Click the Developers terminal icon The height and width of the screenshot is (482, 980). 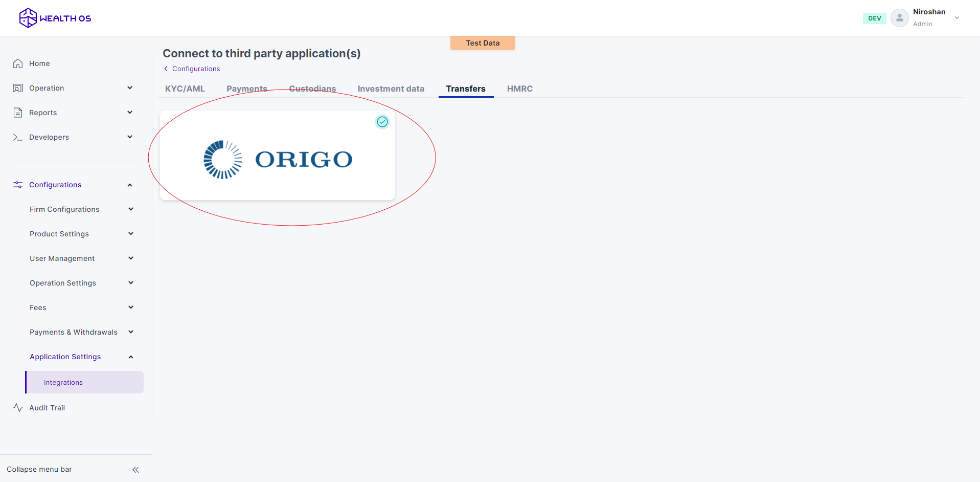(18, 137)
